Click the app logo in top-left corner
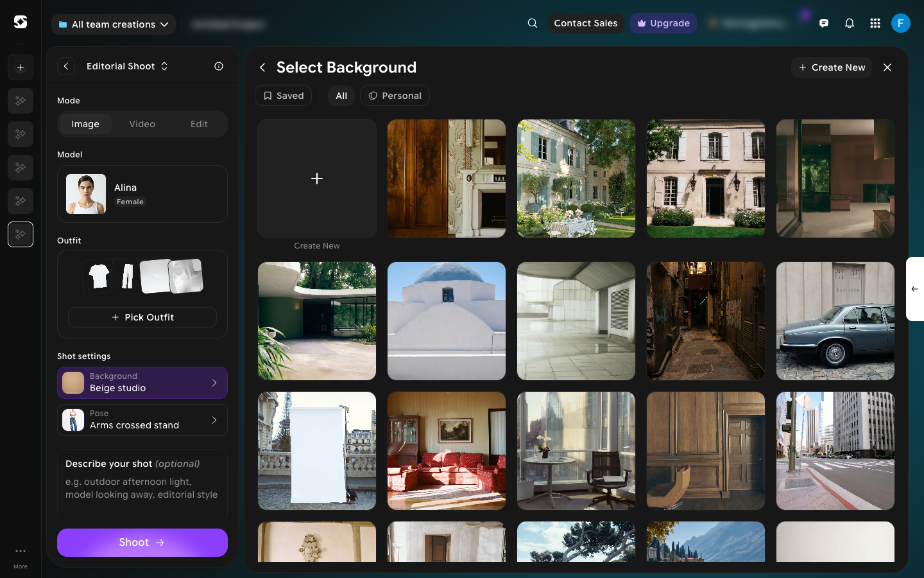This screenshot has height=578, width=924. pos(21,22)
